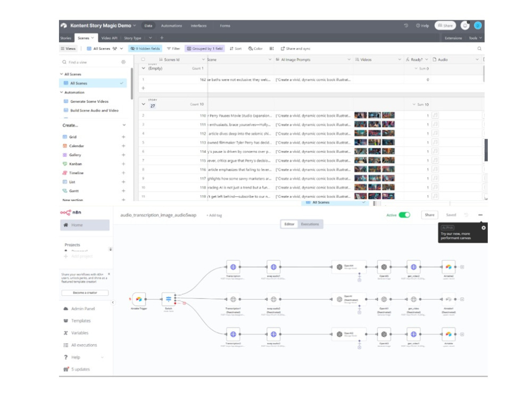Open the Airtable Trigger node in n8n
The image size is (532, 399).
click(x=139, y=299)
